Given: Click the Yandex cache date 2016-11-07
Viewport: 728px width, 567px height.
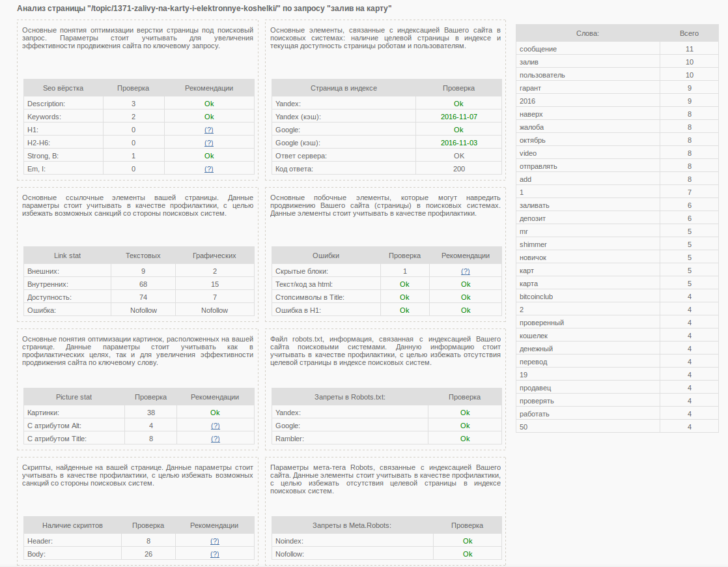Looking at the screenshot, I should (x=458, y=117).
